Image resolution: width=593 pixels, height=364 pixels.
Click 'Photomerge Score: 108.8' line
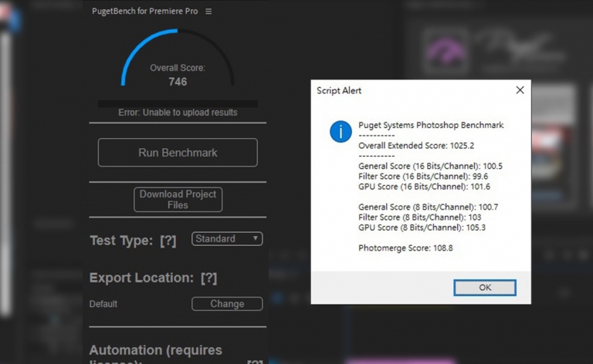pyautogui.click(x=405, y=248)
